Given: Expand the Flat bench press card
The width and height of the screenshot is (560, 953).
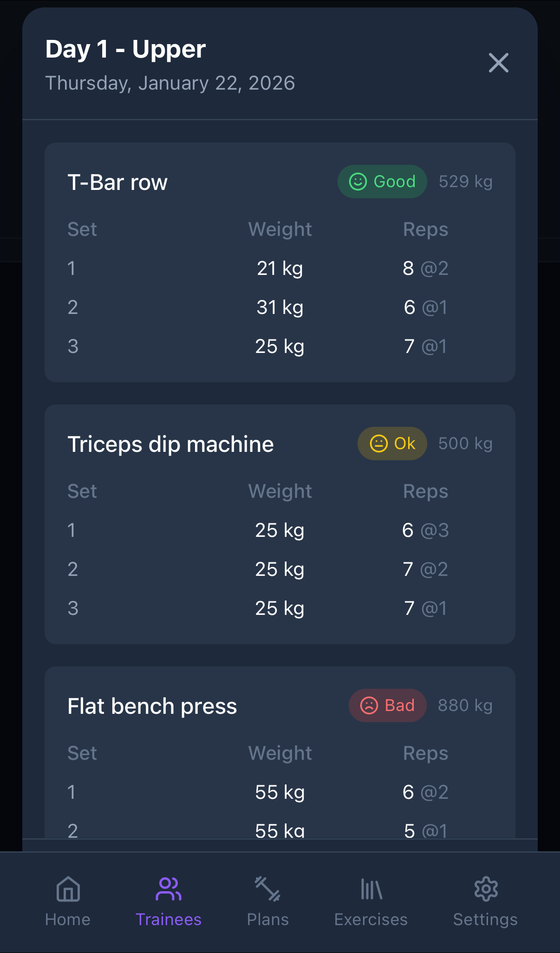Looking at the screenshot, I should click(152, 705).
